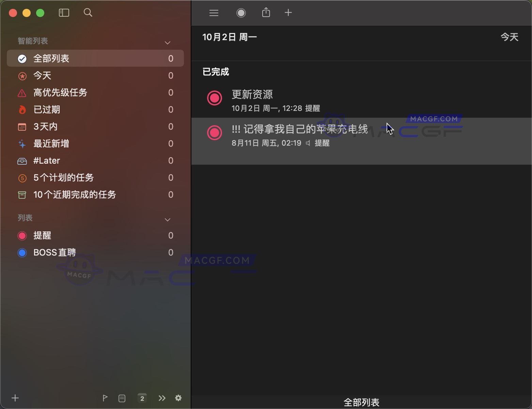This screenshot has width=532, height=409.
Task: Open the hamburger menu above the task list
Action: (214, 13)
